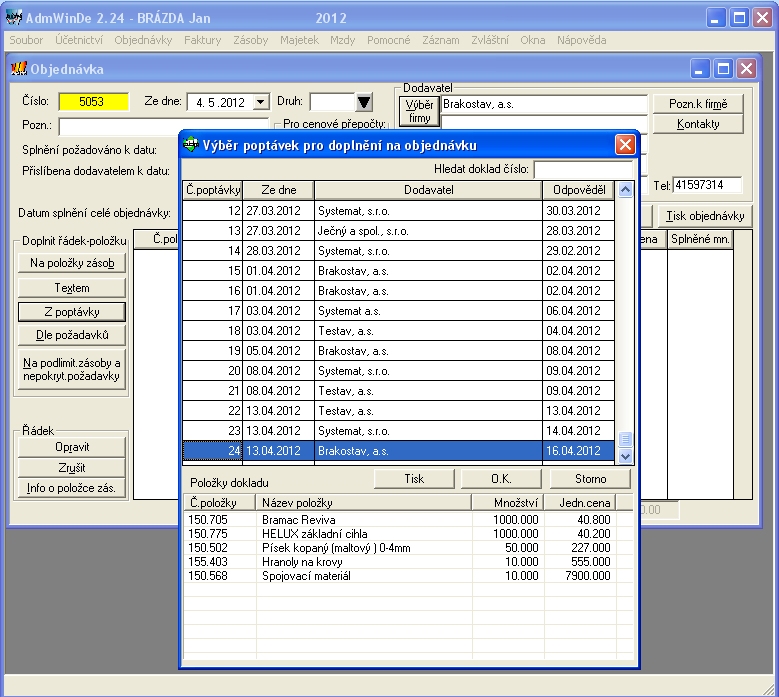
Task: Click Na podlimit.zásoby a nepokryt.požadavky button
Action: 72,370
